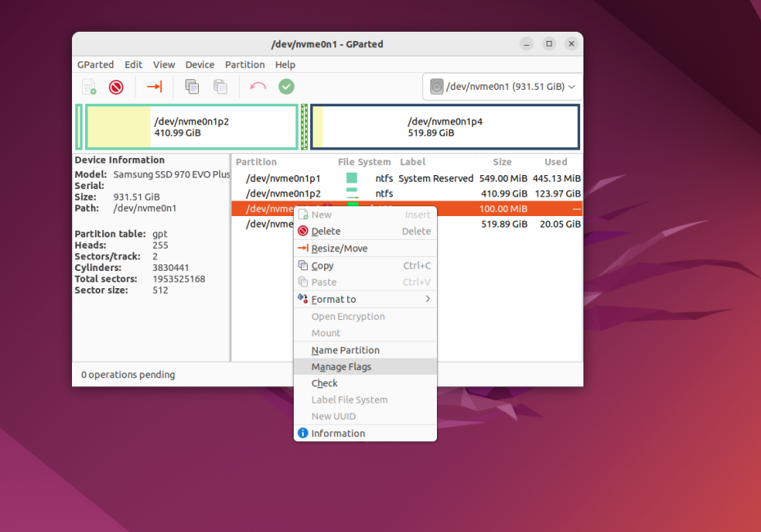
Task: Select the /dev/nvme0n1p4 block in disk map
Action: pos(445,127)
